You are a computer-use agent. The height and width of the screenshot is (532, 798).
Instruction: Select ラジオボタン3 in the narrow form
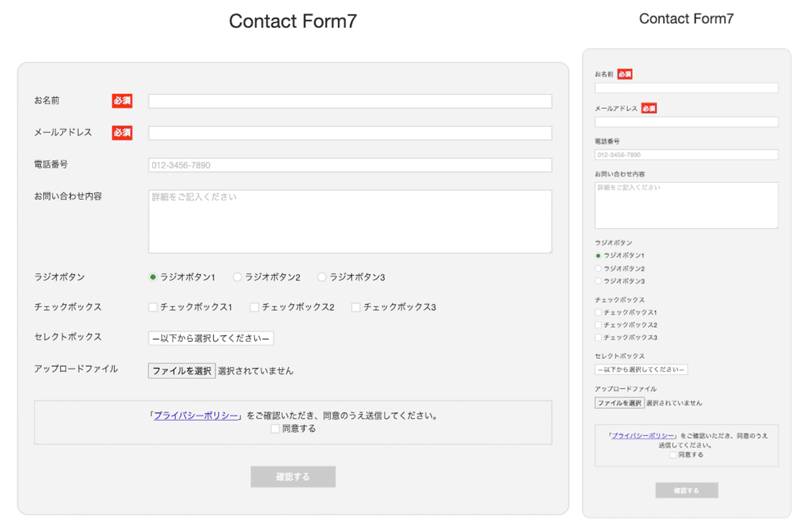point(598,281)
